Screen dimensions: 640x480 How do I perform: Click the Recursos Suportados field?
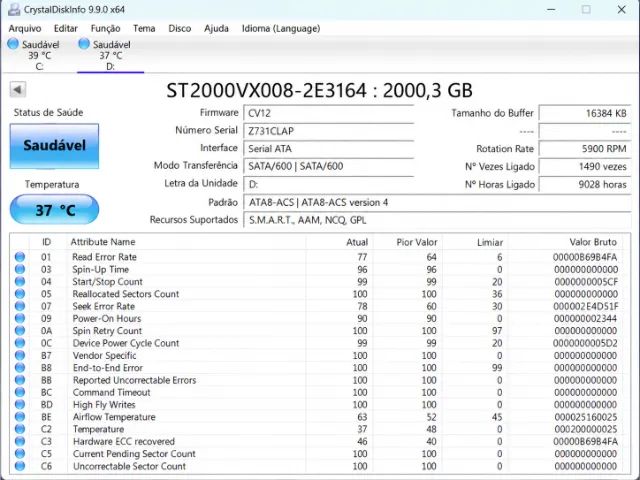coord(437,220)
